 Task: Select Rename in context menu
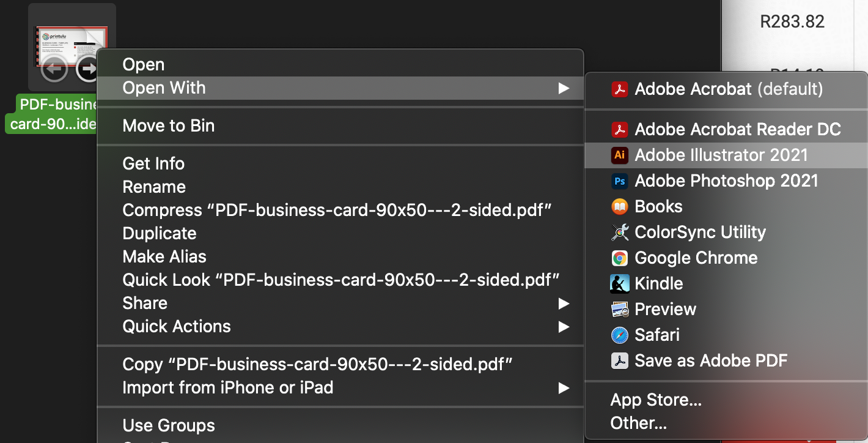(340, 187)
